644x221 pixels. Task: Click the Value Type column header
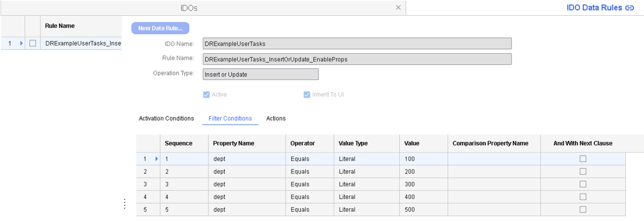point(366,143)
